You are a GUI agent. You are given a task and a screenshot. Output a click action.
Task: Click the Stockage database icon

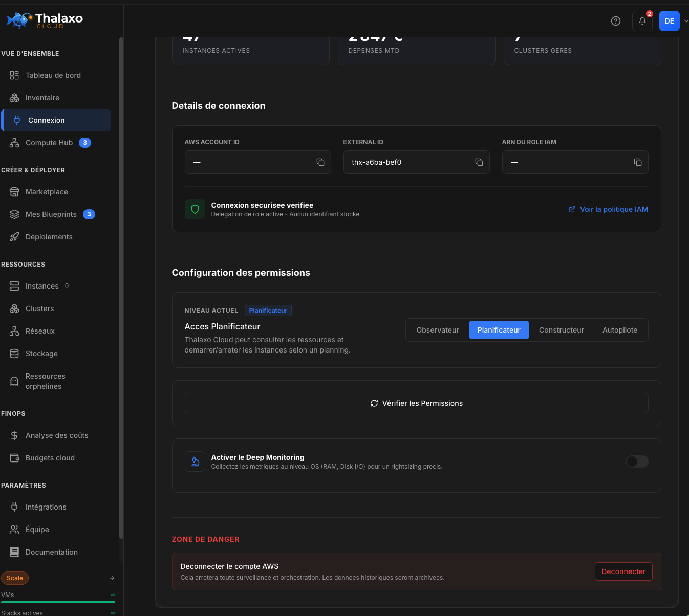pyautogui.click(x=14, y=354)
